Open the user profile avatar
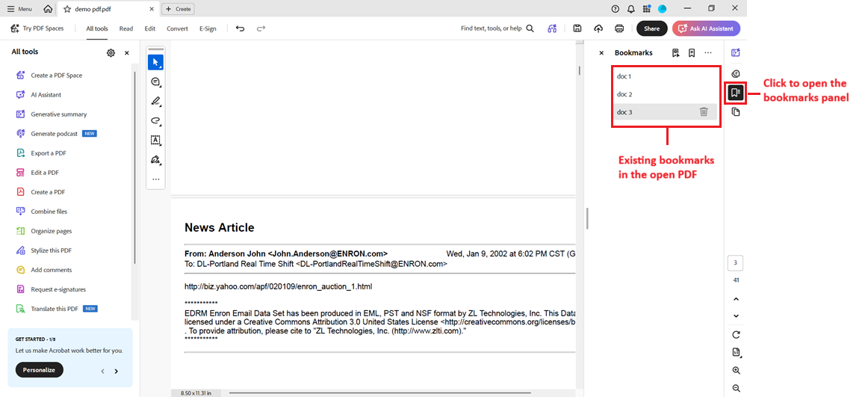This screenshot has height=397, width=868. coord(662,9)
